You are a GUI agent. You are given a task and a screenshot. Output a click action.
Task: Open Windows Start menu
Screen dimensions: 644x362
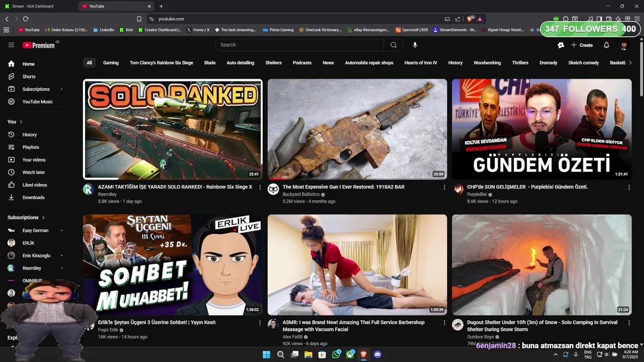267,354
